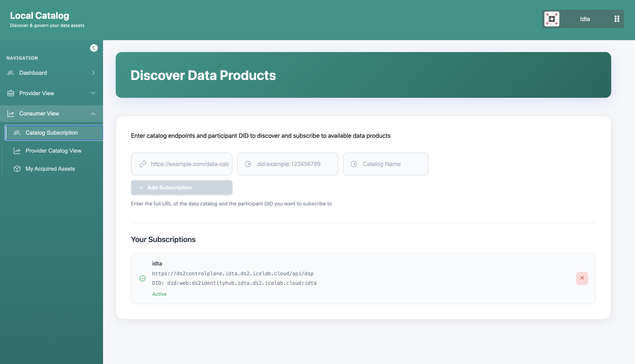Image resolution: width=635 pixels, height=364 pixels.
Task: Click the idta subscription name
Action: [157, 263]
